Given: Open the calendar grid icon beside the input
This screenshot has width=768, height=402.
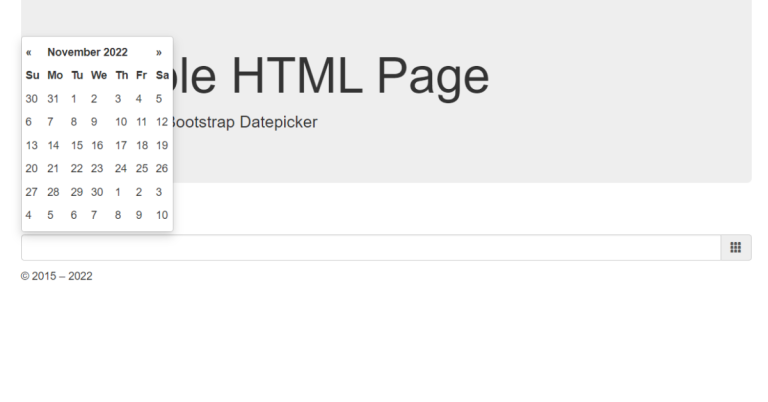Looking at the screenshot, I should point(735,247).
